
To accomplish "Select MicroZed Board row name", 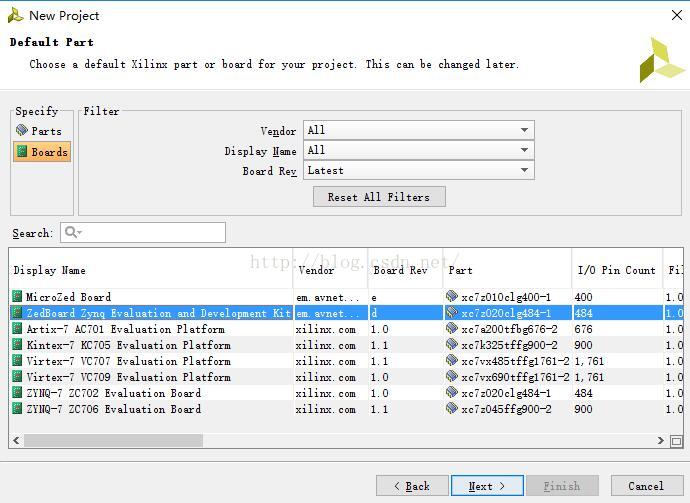I will [68, 297].
